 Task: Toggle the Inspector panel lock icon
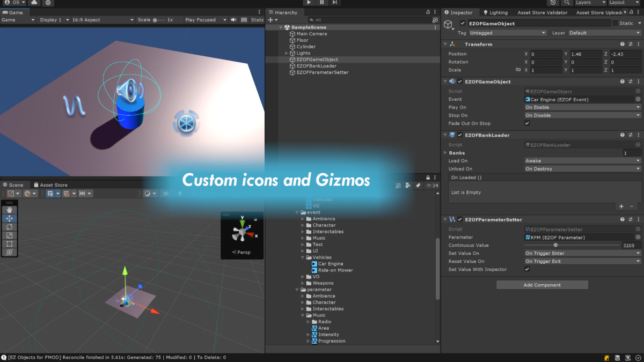point(631,12)
